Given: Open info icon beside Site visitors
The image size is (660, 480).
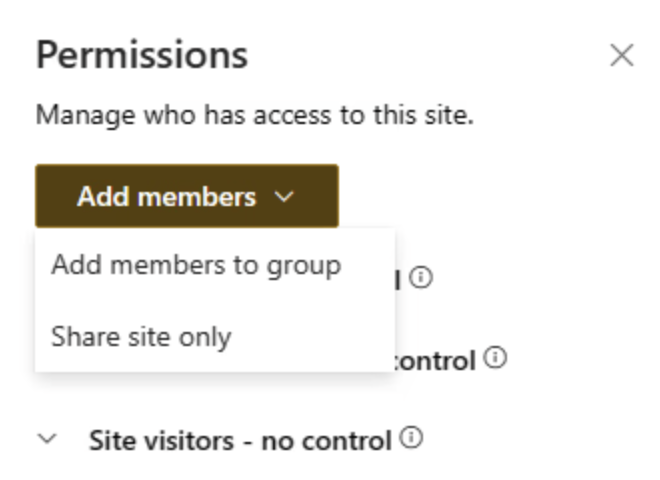Looking at the screenshot, I should pos(410,438).
